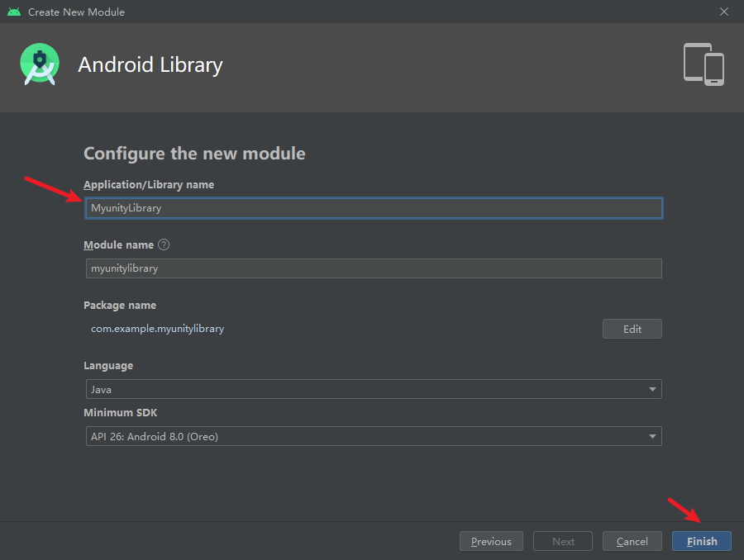The height and width of the screenshot is (560, 744).
Task: Click the Module name text field
Action: [x=373, y=268]
